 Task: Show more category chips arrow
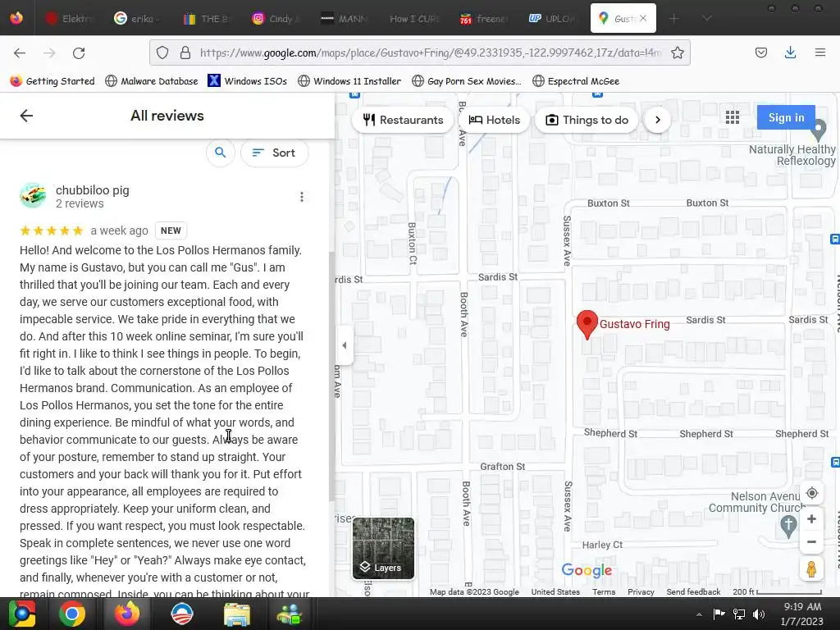click(657, 120)
